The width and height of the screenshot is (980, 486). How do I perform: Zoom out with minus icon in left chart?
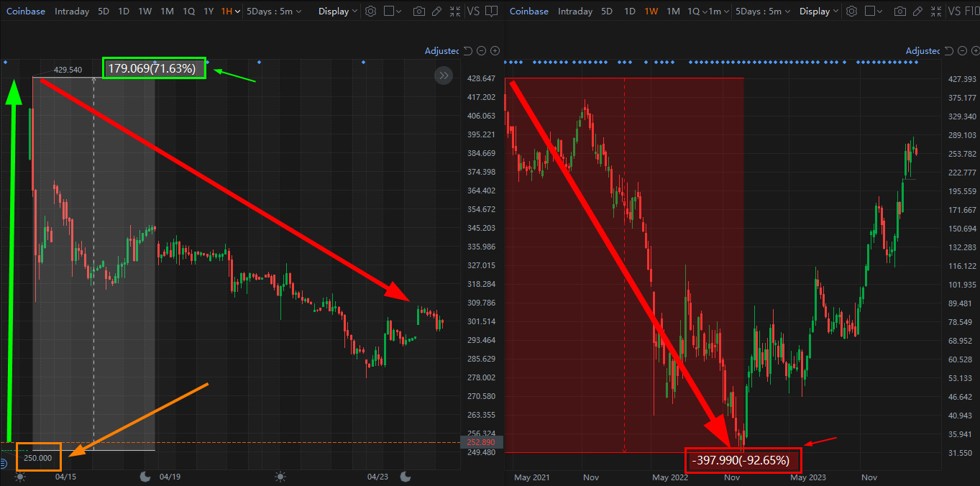pos(481,50)
